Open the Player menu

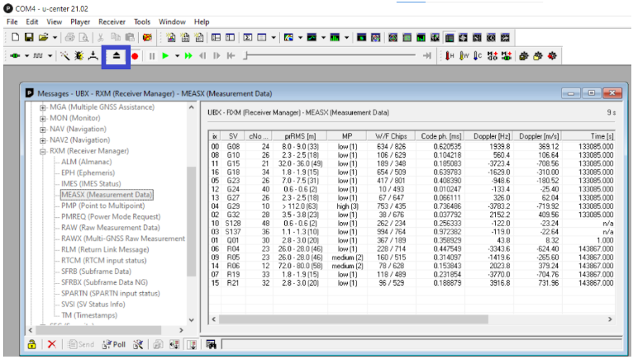point(80,21)
